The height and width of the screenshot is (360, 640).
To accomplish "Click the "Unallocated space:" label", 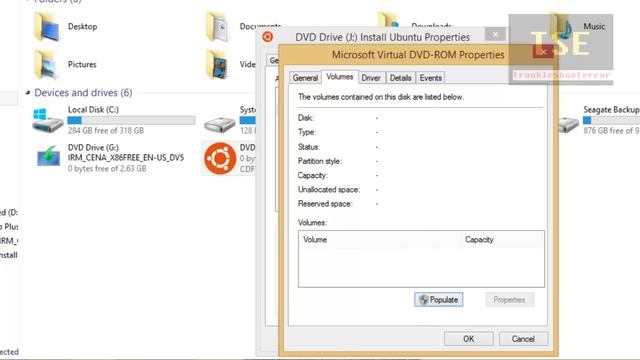I will [x=329, y=189].
